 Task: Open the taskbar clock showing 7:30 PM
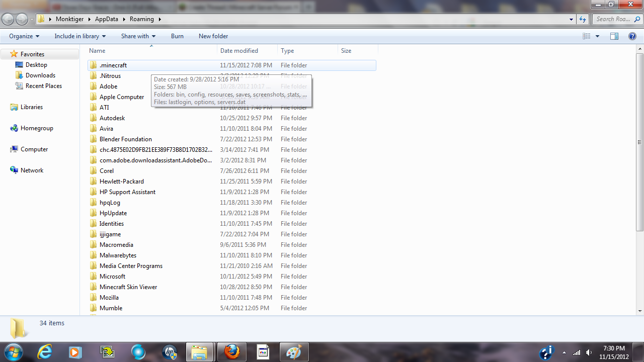613,352
